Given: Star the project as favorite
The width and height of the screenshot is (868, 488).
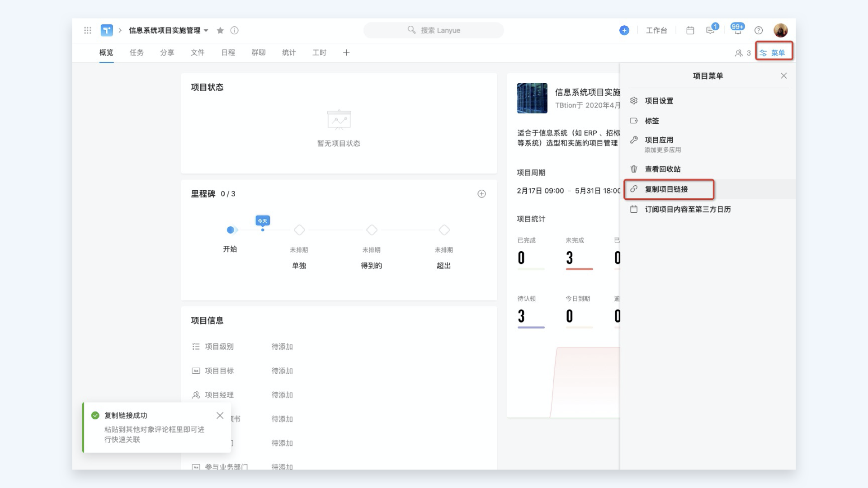Looking at the screenshot, I should (x=220, y=30).
